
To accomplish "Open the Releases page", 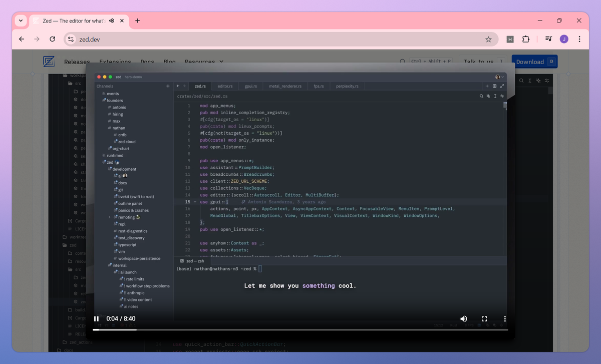I will [77, 62].
